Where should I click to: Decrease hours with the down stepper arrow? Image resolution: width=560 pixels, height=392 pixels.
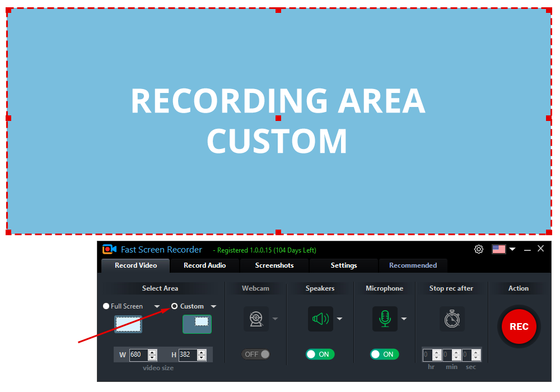coord(437,357)
